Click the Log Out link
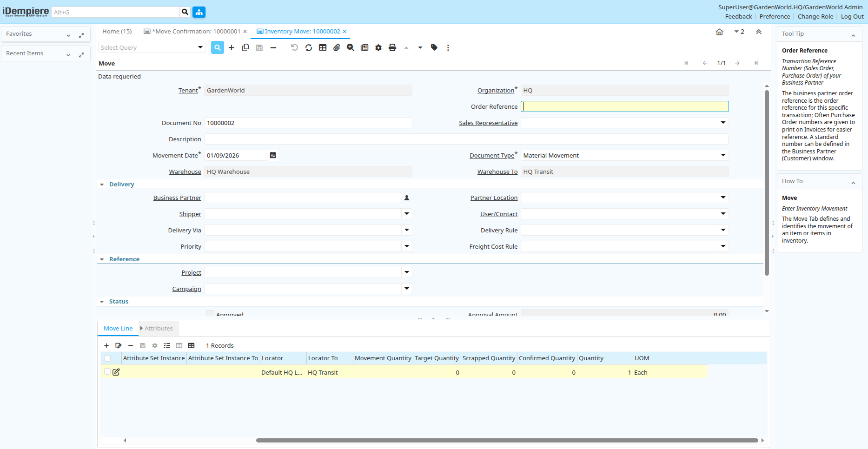 coord(852,16)
